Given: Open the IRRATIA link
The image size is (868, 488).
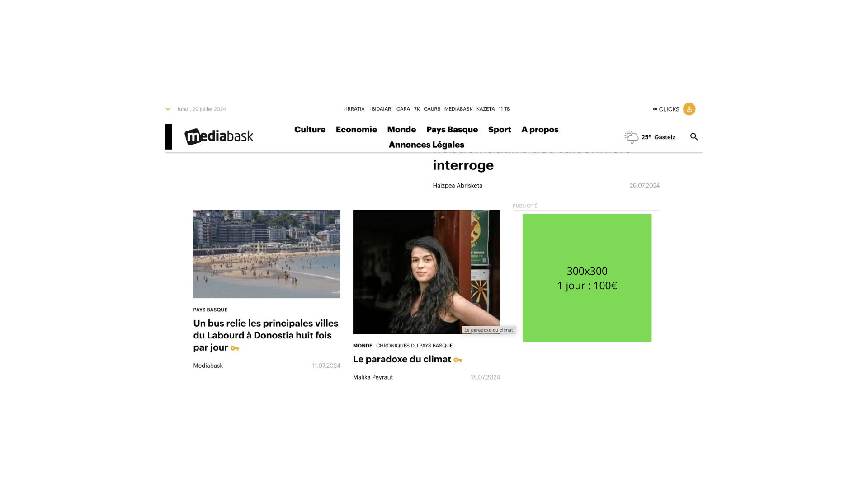Looking at the screenshot, I should [354, 109].
